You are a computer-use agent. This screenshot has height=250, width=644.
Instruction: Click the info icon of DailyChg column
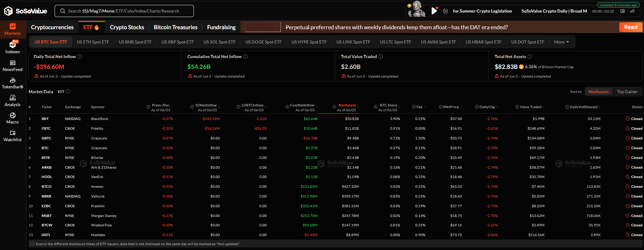(x=477, y=107)
